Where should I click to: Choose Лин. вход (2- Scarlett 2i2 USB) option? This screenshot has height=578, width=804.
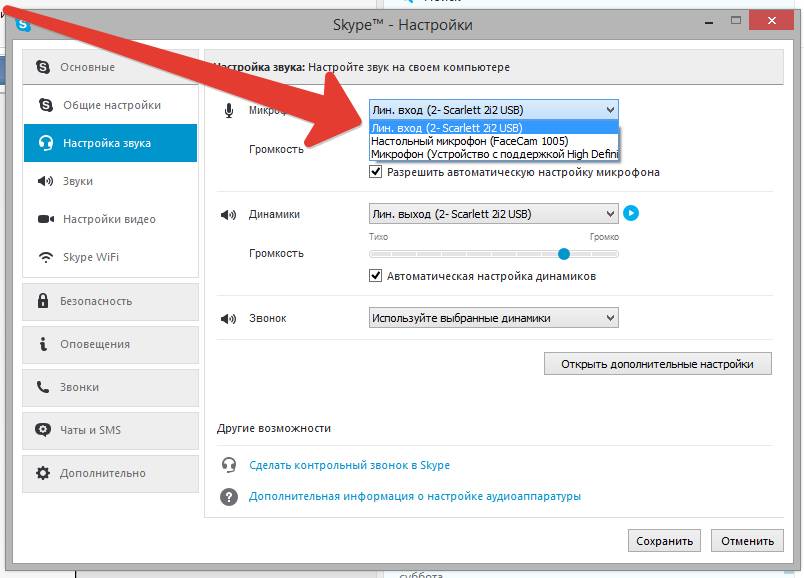coord(494,127)
